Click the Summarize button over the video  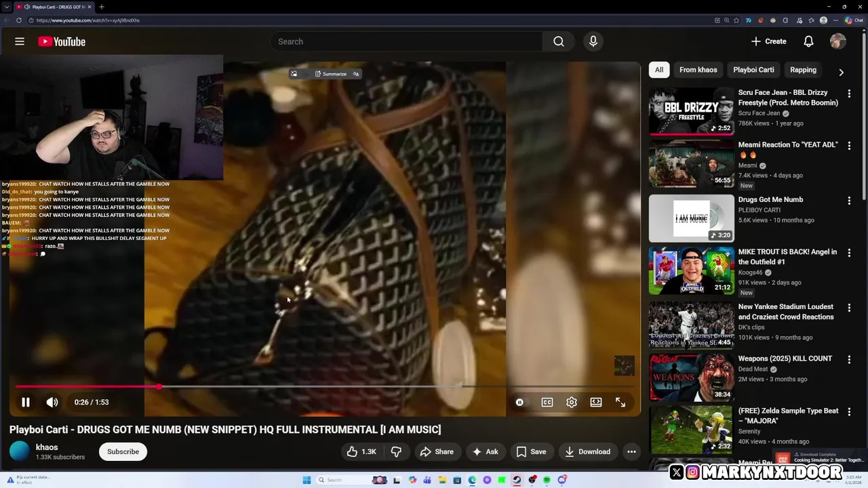(330, 74)
